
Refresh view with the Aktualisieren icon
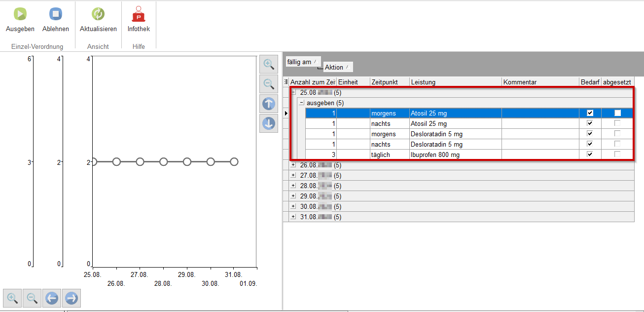[98, 14]
